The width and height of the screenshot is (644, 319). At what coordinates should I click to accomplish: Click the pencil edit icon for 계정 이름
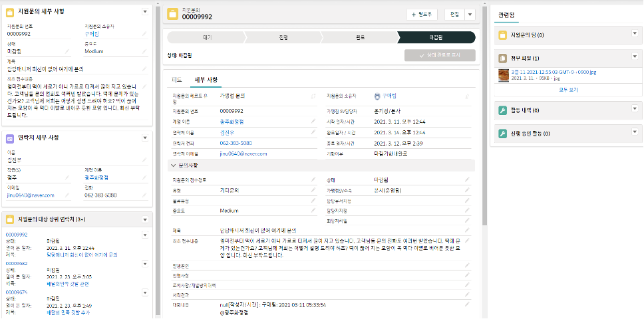313,122
